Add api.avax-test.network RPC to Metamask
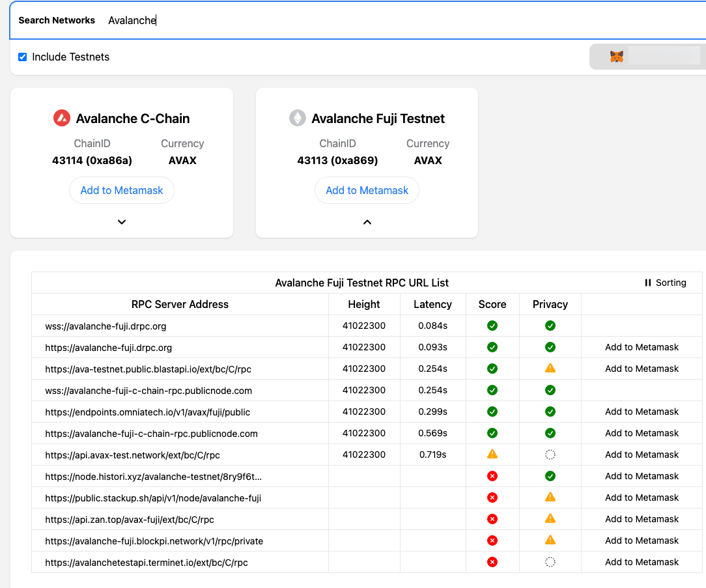 point(642,455)
